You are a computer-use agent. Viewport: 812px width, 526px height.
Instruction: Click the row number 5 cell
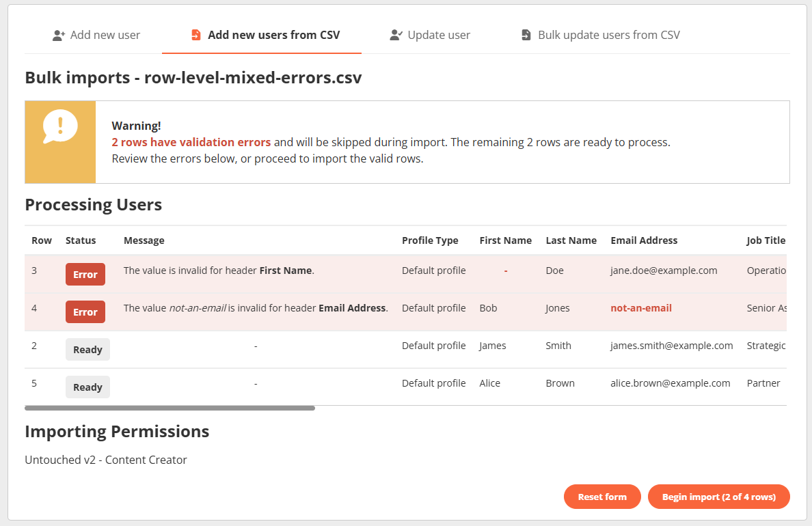[34, 383]
